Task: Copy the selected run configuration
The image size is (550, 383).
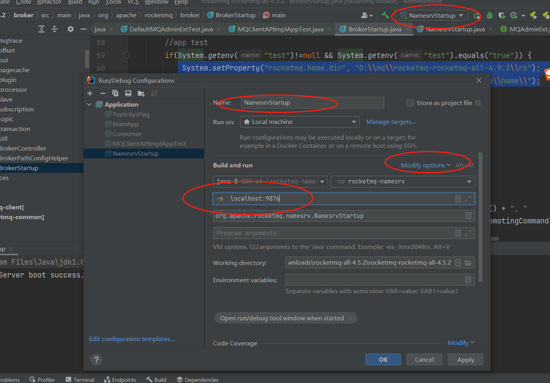Action: [115, 93]
